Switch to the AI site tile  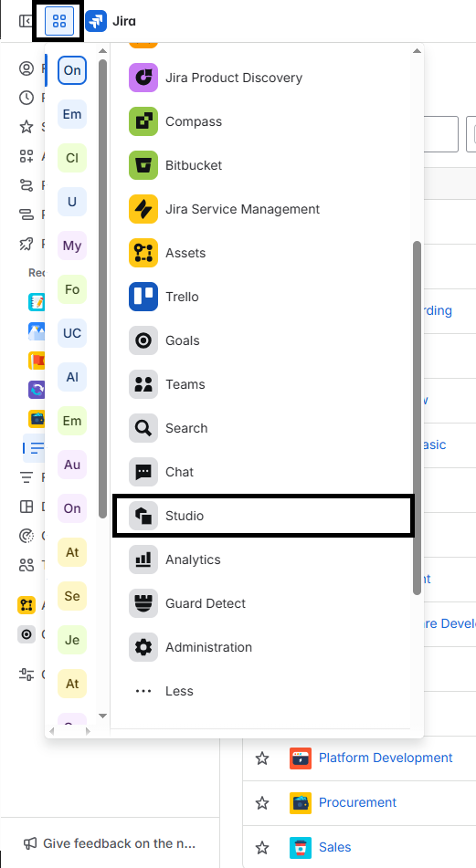72,377
